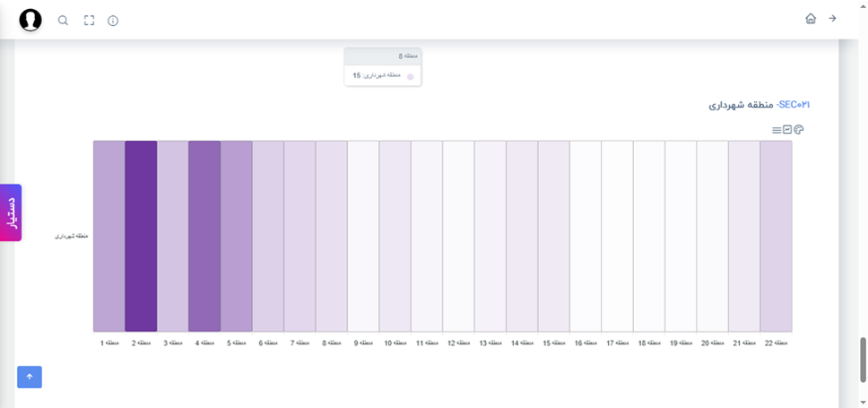Click the search magnifier icon
868x408 pixels.
(63, 21)
